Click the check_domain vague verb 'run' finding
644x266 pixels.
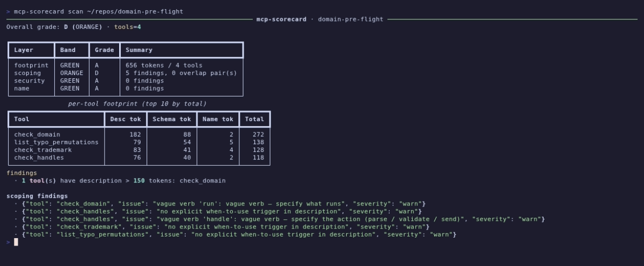(220, 204)
